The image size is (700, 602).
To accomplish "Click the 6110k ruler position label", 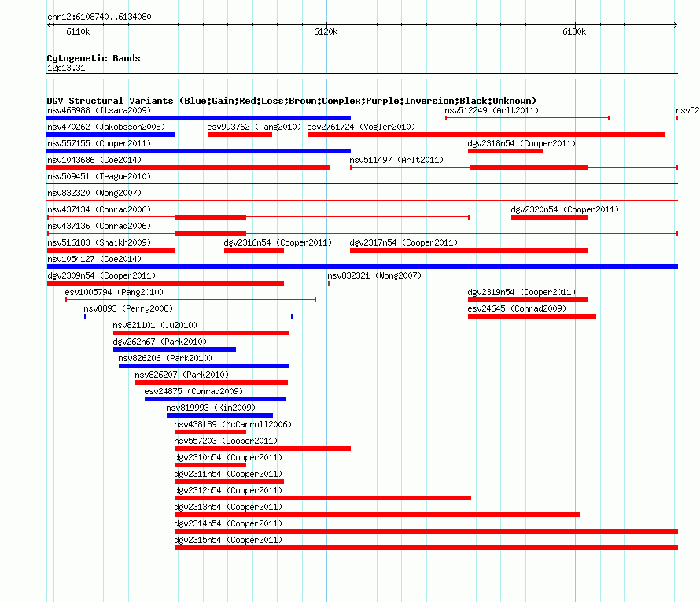I will point(78,31).
